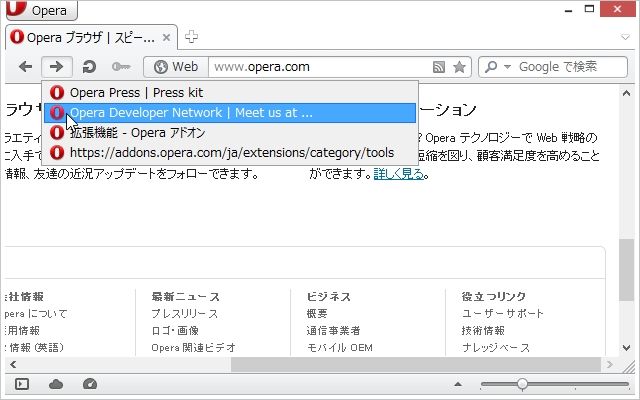
Task: Click the zoom slider handle
Action: point(522,384)
